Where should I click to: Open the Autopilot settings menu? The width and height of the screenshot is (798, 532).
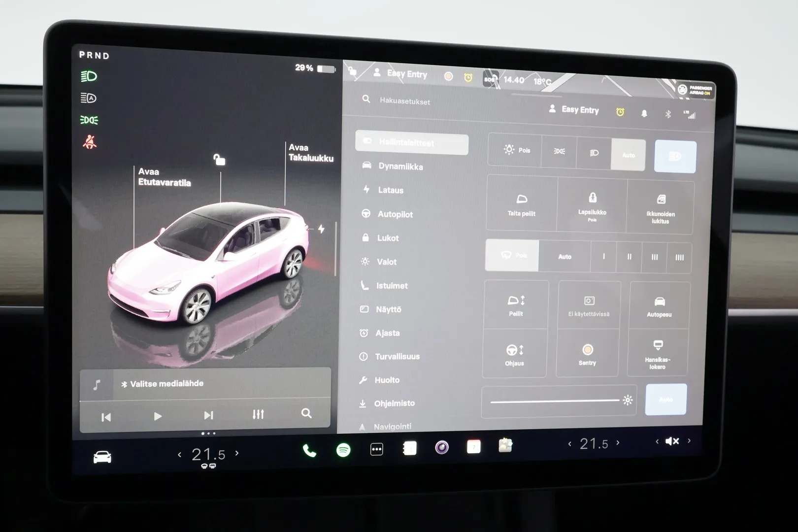pyautogui.click(x=395, y=214)
